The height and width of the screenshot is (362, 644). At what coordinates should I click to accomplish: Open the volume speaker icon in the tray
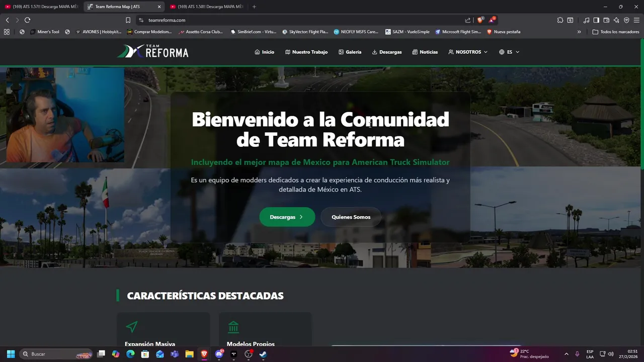coord(611,354)
